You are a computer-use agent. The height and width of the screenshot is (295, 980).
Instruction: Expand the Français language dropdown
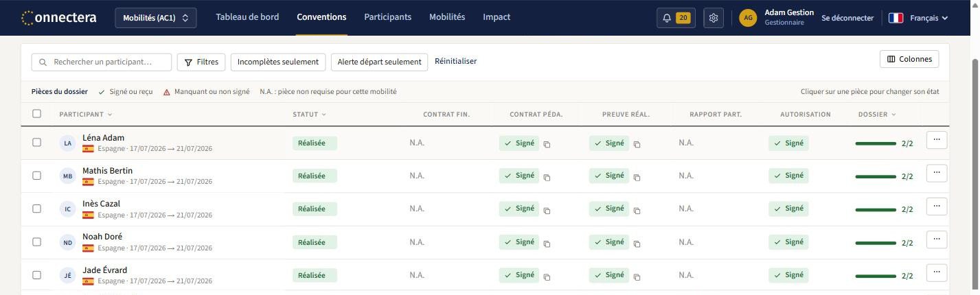[x=918, y=18]
